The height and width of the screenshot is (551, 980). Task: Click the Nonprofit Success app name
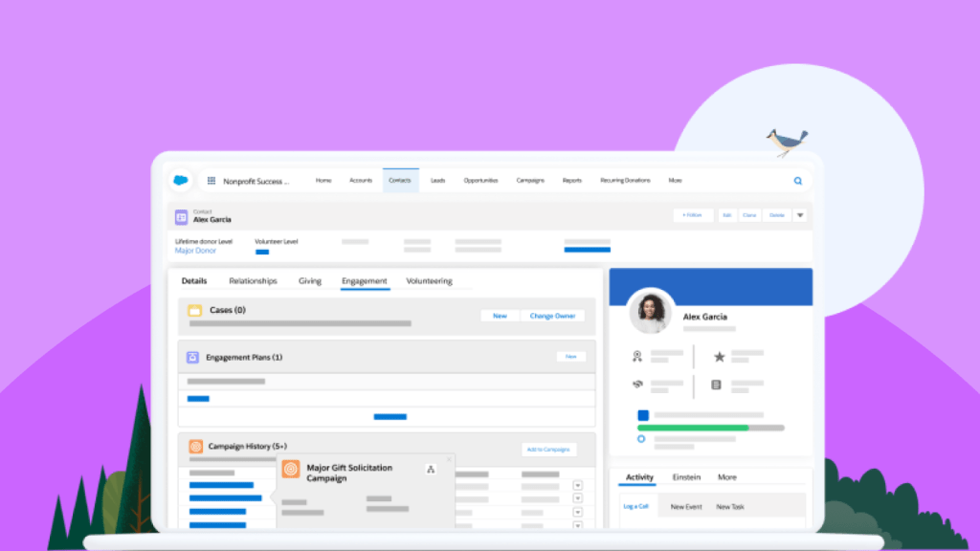click(x=256, y=181)
